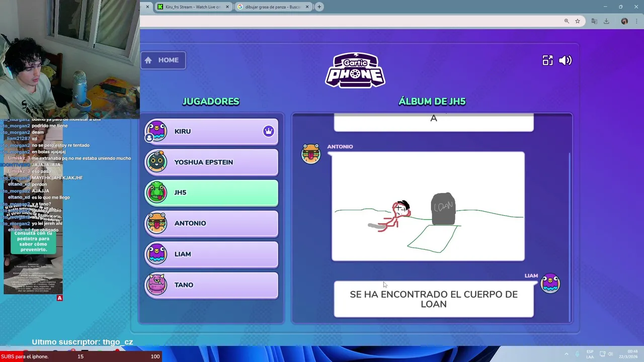Click the ESP LAA language indicator

coord(590,354)
